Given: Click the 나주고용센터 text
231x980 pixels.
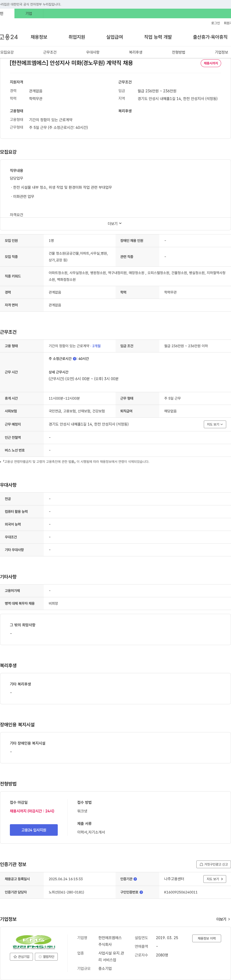Looking at the screenshot, I should tap(174, 879).
